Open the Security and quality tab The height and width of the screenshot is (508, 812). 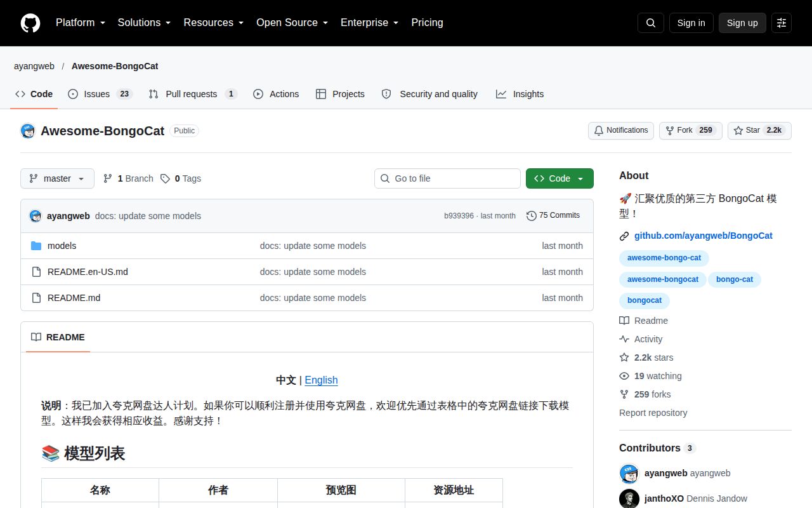coord(430,94)
